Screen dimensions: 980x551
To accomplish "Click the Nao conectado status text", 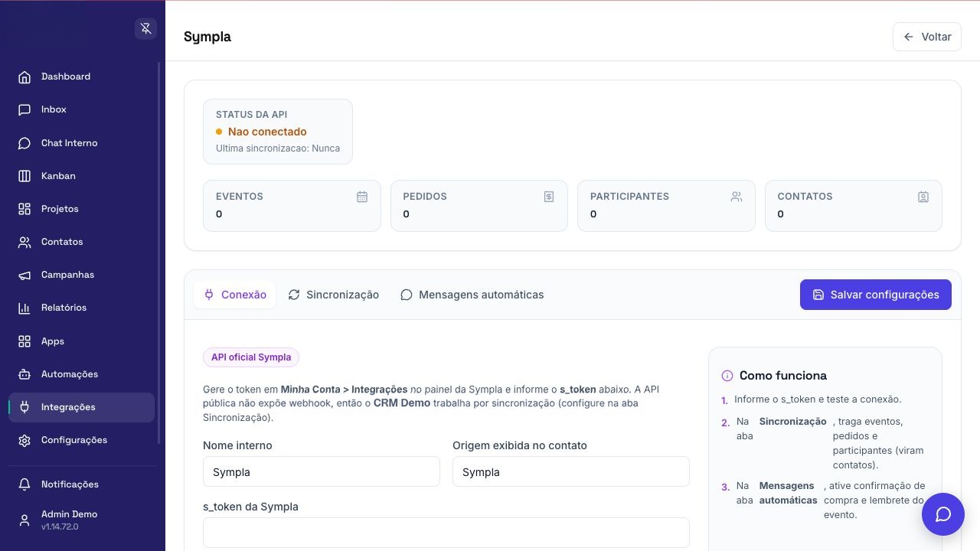I will click(x=267, y=132).
